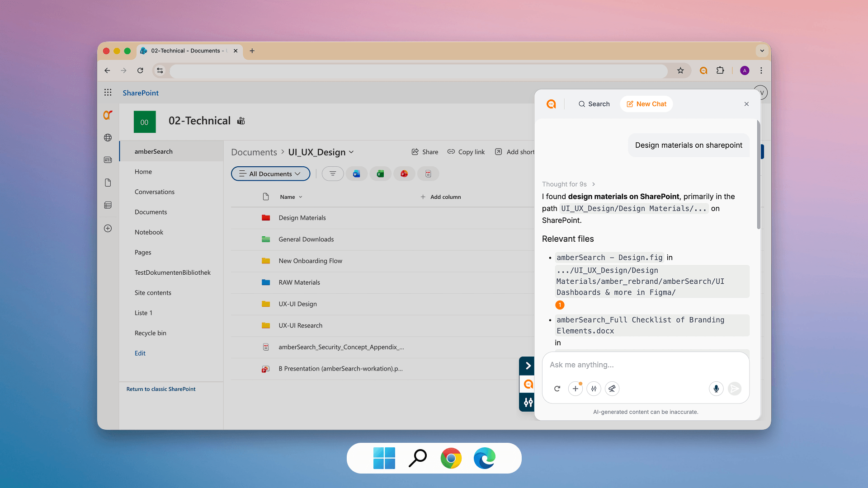Click Return to classic SharePoint link
The width and height of the screenshot is (868, 488).
161,389
